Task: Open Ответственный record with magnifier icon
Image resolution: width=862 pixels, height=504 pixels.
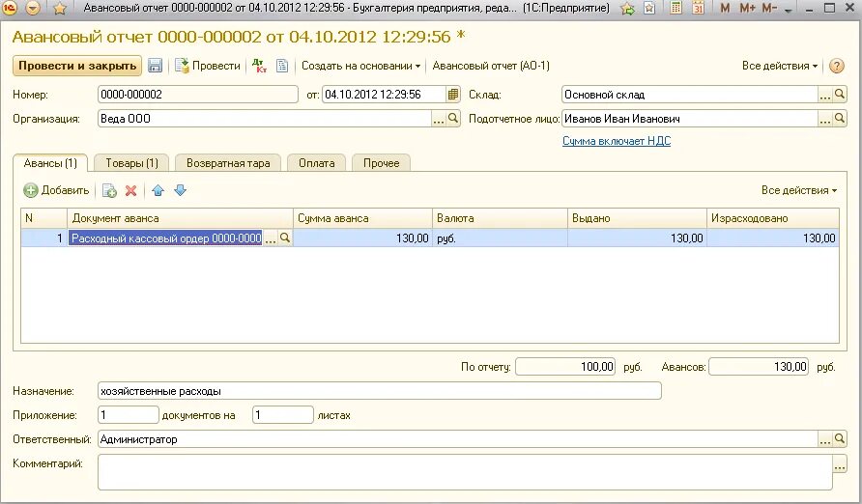Action: [x=840, y=439]
